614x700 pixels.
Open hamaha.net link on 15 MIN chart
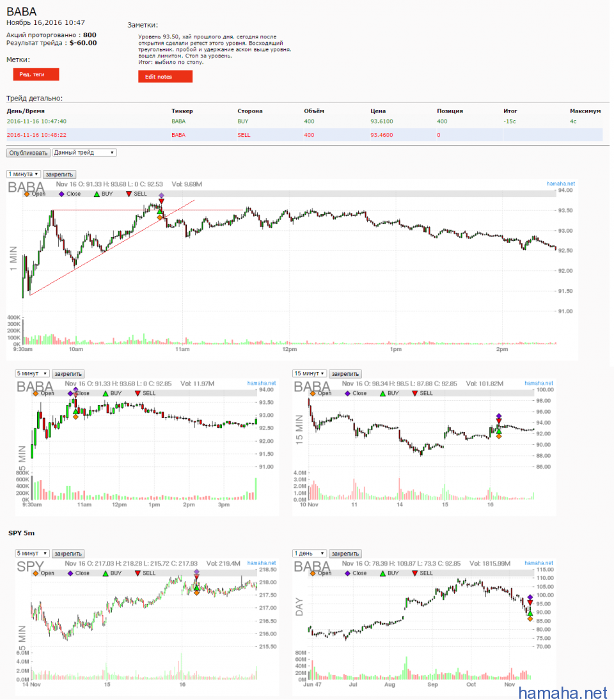pos(539,383)
